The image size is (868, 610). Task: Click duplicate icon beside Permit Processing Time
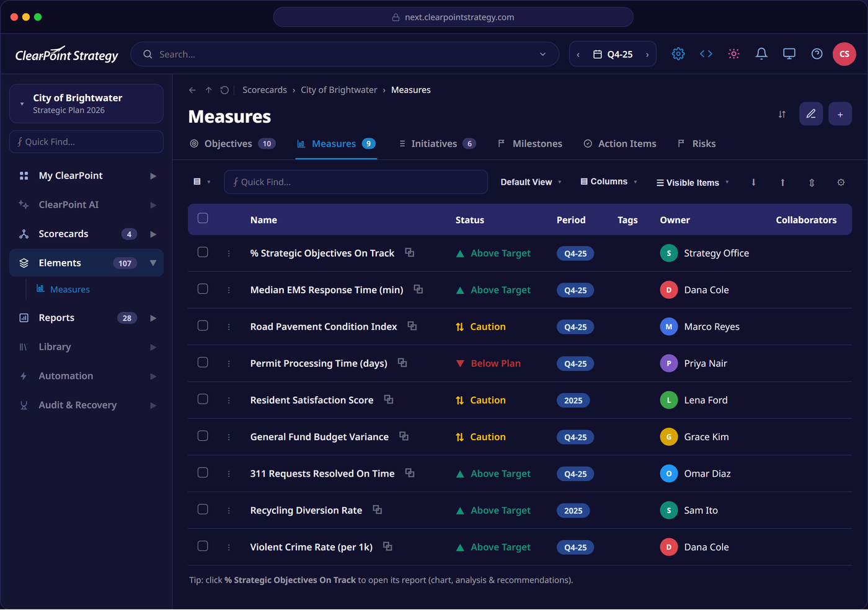402,363
